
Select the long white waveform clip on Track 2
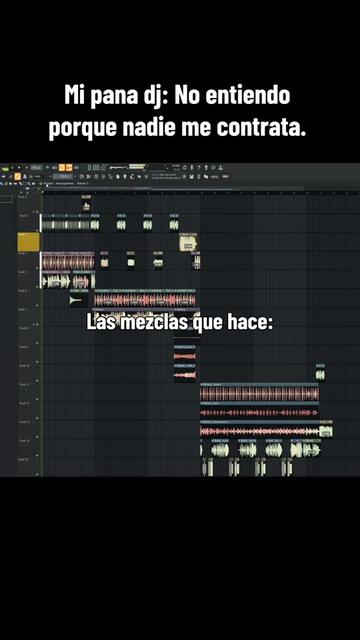(x=66, y=223)
